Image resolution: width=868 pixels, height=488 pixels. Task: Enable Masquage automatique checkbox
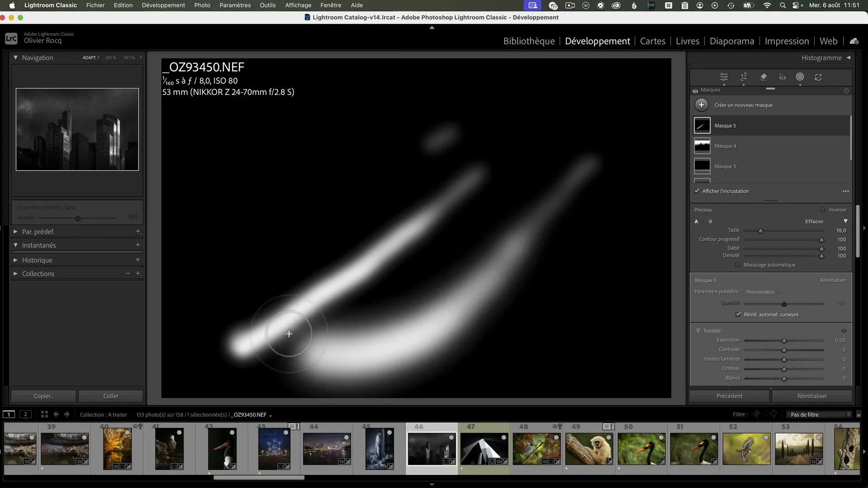point(738,265)
